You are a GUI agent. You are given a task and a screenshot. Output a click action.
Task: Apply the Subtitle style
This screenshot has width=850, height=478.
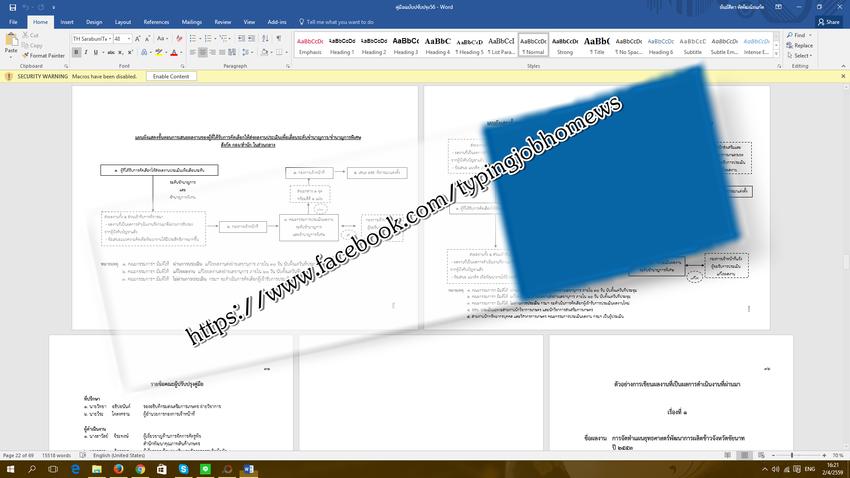tap(692, 46)
